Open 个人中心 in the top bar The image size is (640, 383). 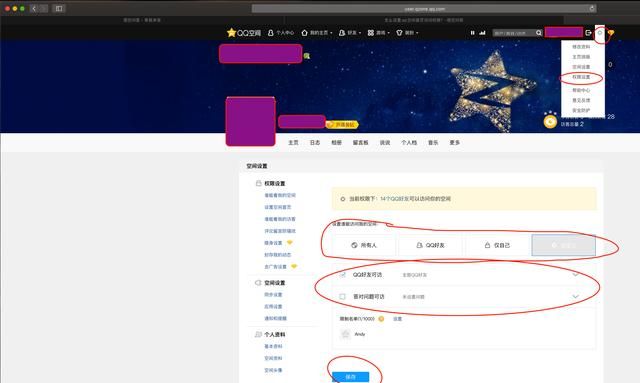tap(281, 33)
